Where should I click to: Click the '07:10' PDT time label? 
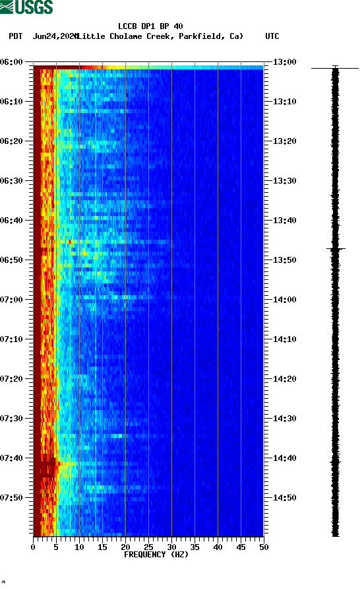click(11, 339)
